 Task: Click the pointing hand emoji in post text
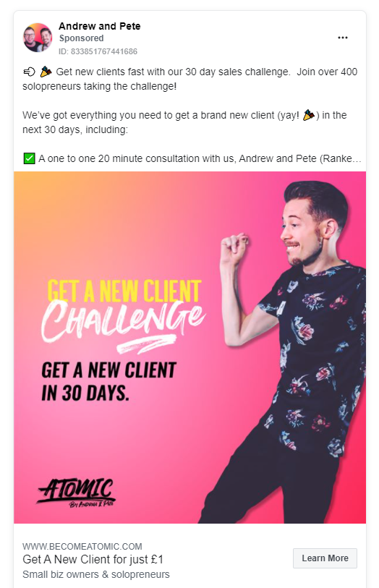(29, 72)
